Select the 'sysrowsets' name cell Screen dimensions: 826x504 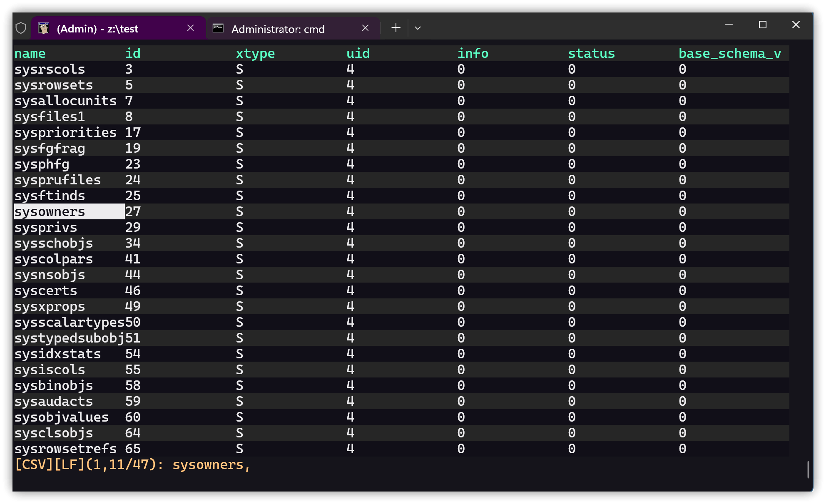(x=54, y=85)
